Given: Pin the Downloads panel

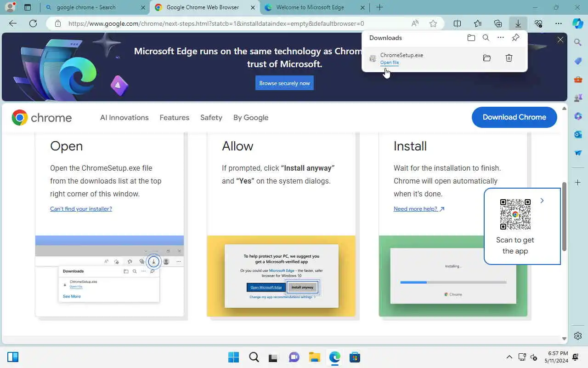Looking at the screenshot, I should tap(516, 38).
